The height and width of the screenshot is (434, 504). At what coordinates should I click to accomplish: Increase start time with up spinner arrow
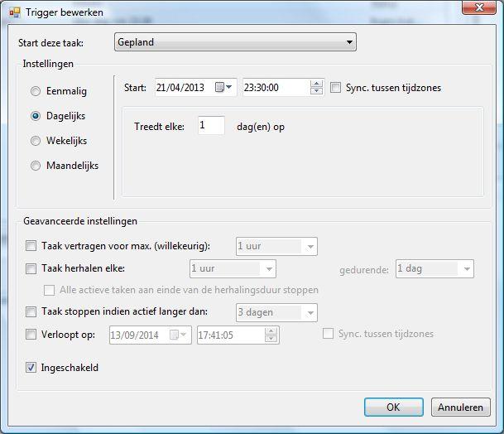(x=316, y=84)
